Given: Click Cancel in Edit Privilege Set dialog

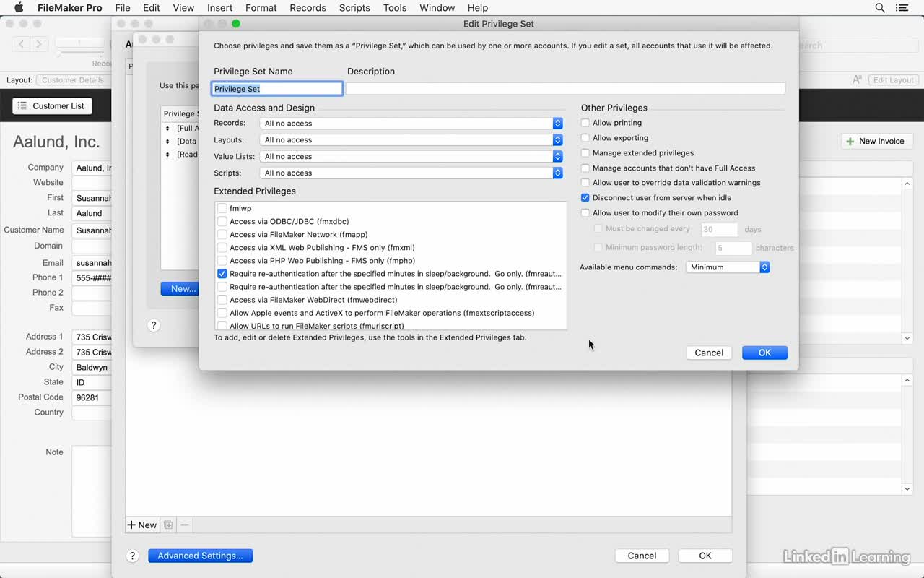Looking at the screenshot, I should tap(709, 353).
